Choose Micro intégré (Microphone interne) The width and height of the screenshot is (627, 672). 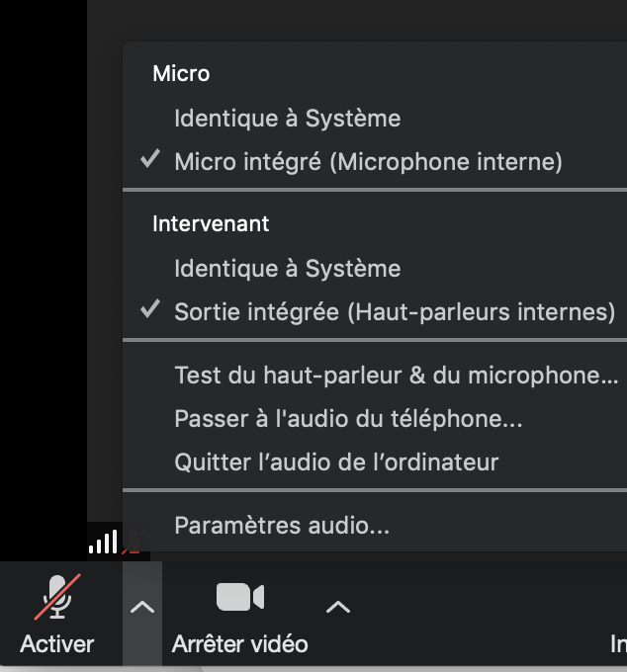pyautogui.click(x=368, y=161)
